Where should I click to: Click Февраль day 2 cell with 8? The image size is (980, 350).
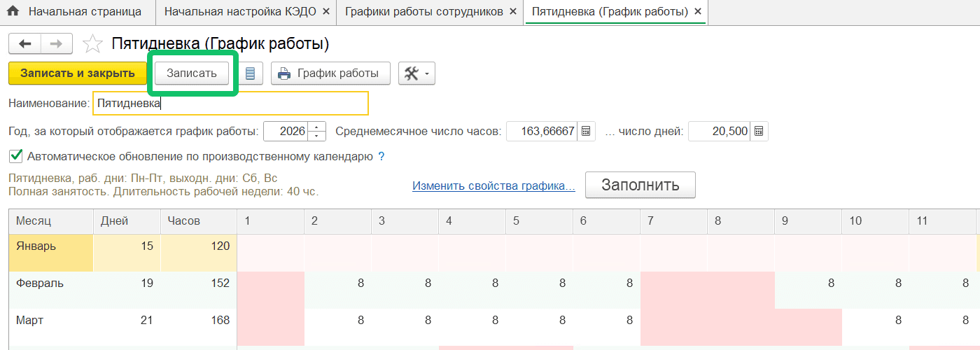tap(338, 290)
